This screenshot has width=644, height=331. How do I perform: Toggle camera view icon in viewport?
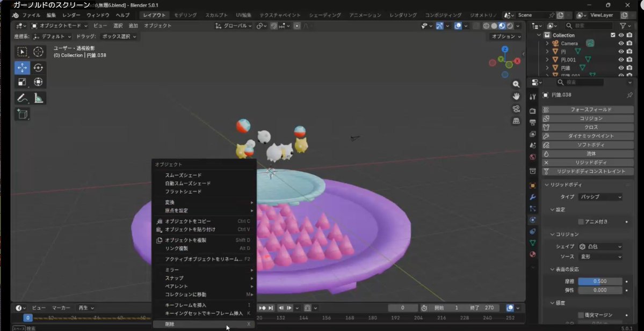pyautogui.click(x=516, y=109)
